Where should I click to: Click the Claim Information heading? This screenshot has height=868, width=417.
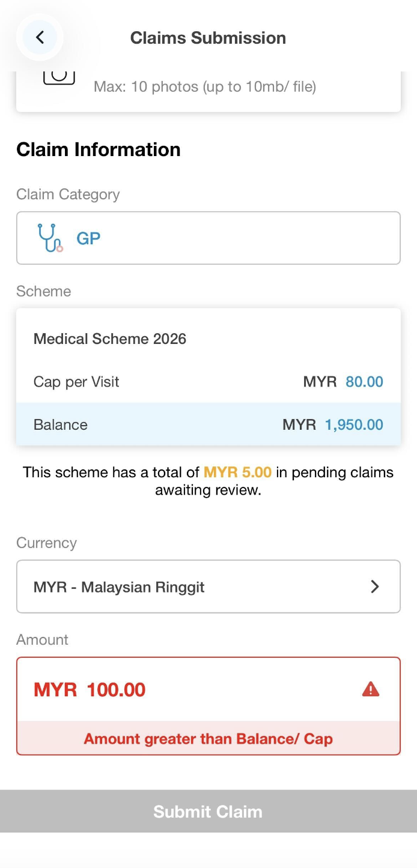click(x=99, y=149)
